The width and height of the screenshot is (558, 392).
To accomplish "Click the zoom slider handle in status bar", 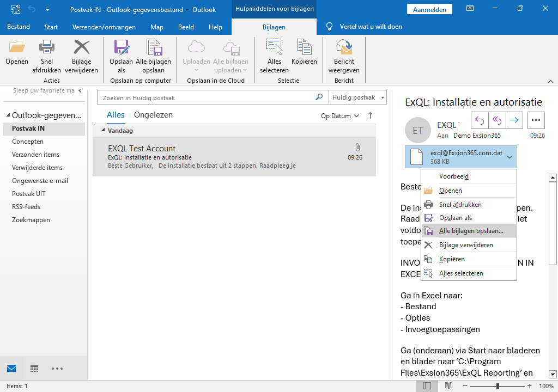I will point(498,386).
